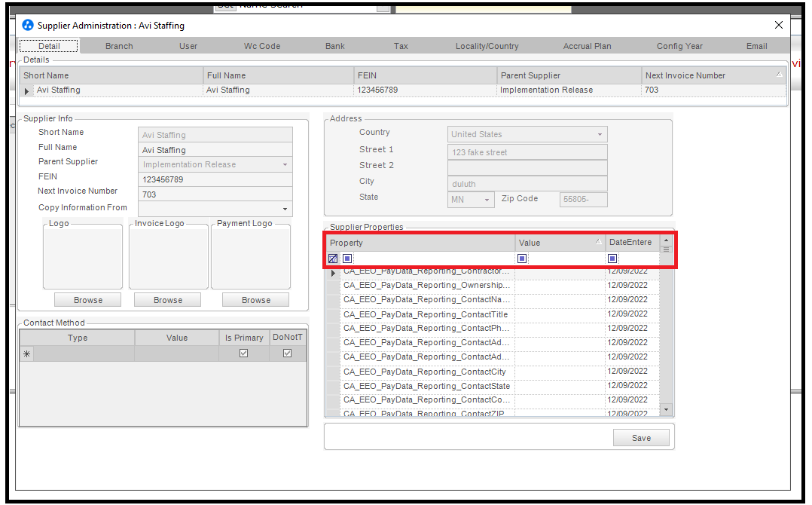Viewport: 812px width, 505px height.
Task: Sort by the Short Name column header
Action: [x=111, y=75]
